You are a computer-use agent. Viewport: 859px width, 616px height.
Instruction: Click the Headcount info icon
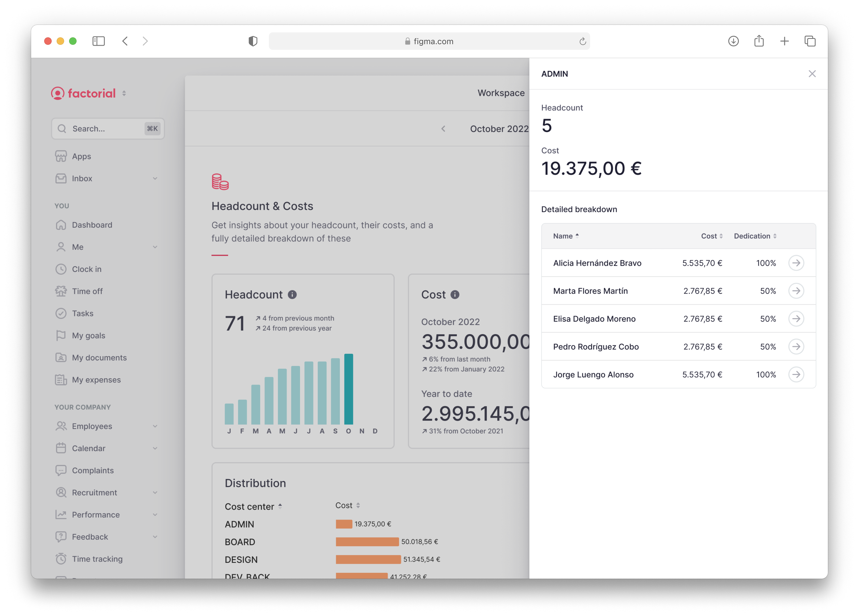click(x=292, y=295)
